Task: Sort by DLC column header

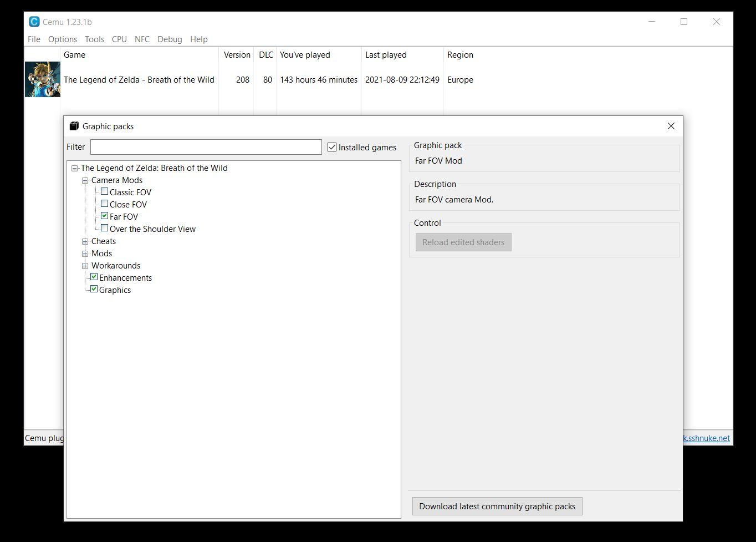Action: [265, 55]
